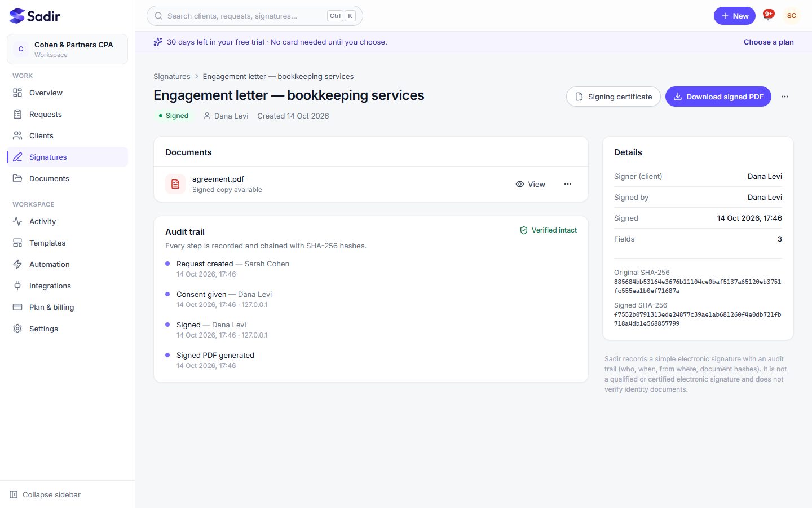Open Settings gear icon
The width and height of the screenshot is (812, 508).
[x=17, y=329]
